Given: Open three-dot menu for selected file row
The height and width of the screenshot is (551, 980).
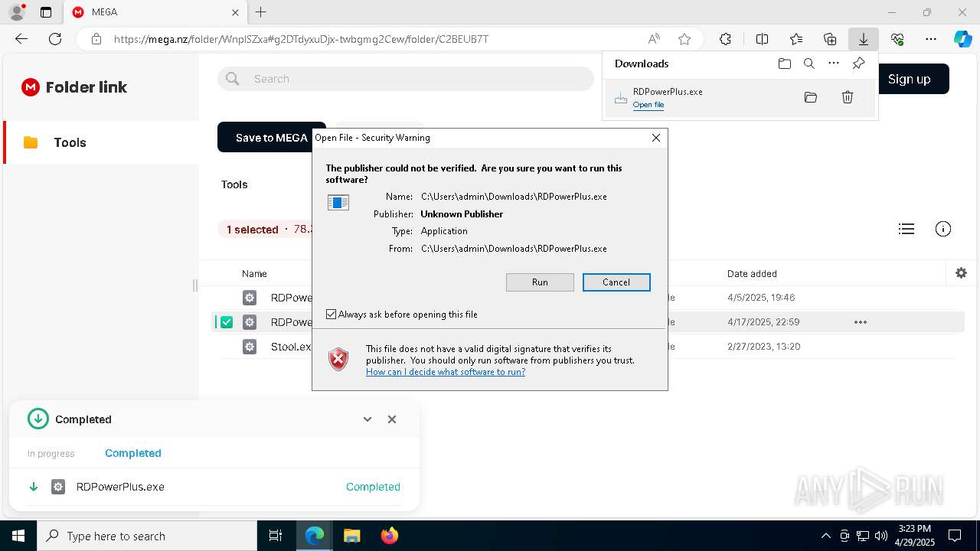Looking at the screenshot, I should [x=861, y=322].
